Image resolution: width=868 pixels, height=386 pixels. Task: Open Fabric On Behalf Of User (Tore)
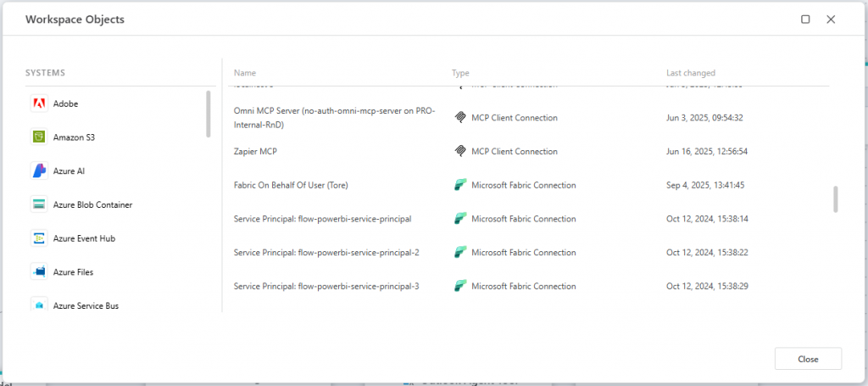click(x=291, y=185)
